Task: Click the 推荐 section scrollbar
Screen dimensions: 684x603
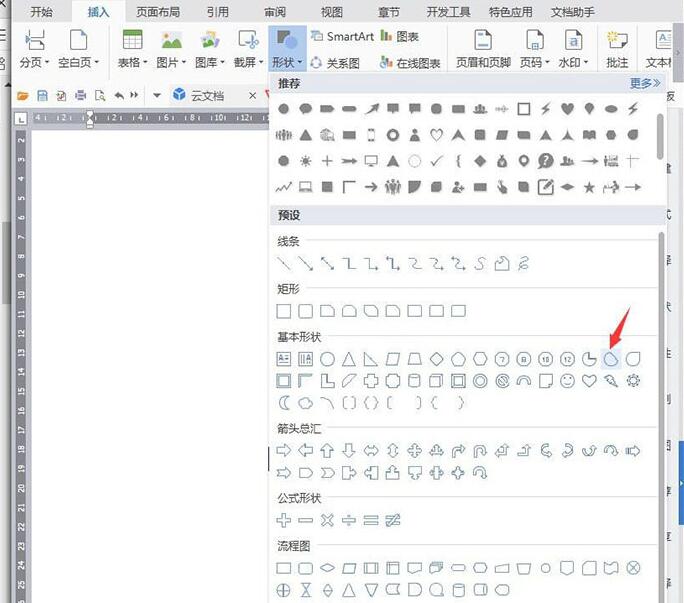Action: click(x=660, y=136)
